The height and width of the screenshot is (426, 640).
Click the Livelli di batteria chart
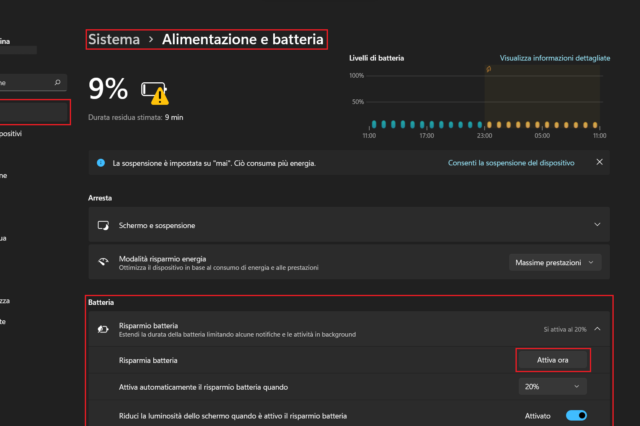485,105
